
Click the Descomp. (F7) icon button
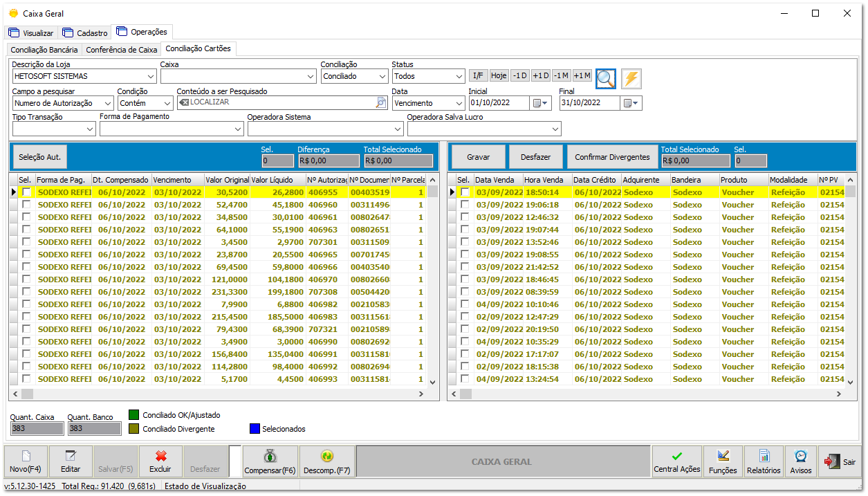tap(327, 461)
